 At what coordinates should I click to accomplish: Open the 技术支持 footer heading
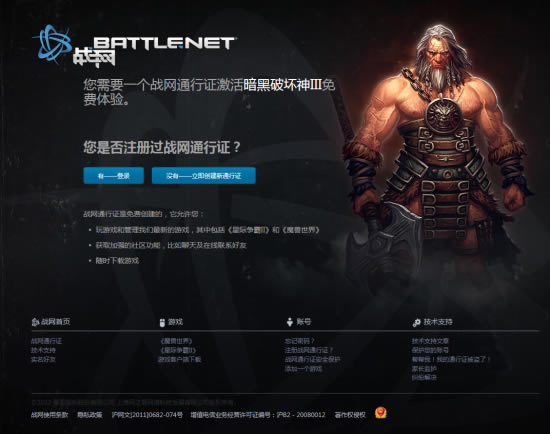[438, 322]
